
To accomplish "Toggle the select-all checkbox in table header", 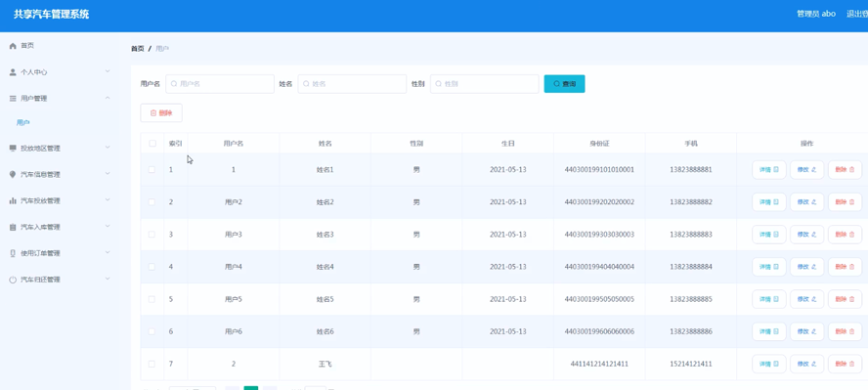I will [x=152, y=144].
